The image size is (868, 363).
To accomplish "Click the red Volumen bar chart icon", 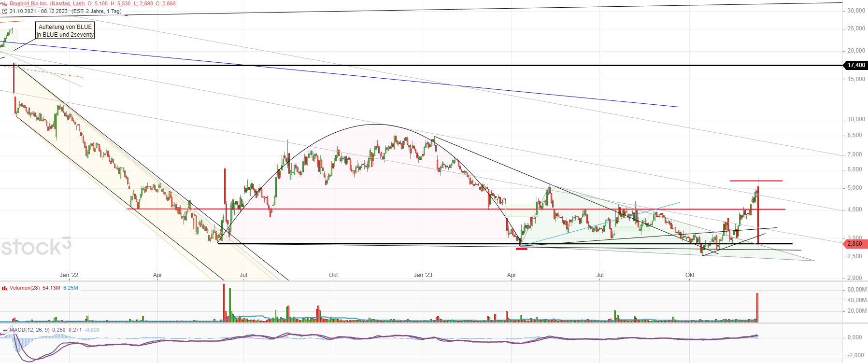I will pyautogui.click(x=4, y=288).
